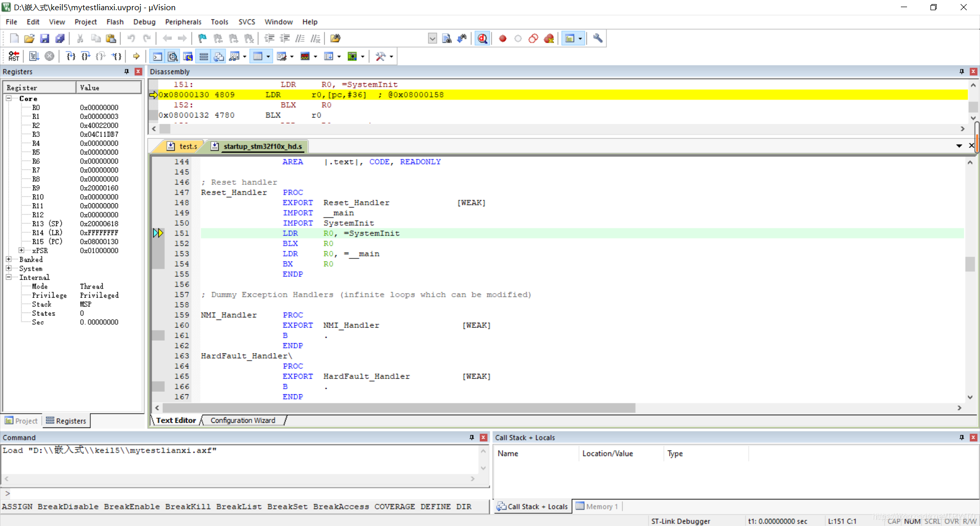Click the Open file folder icon

(30, 38)
